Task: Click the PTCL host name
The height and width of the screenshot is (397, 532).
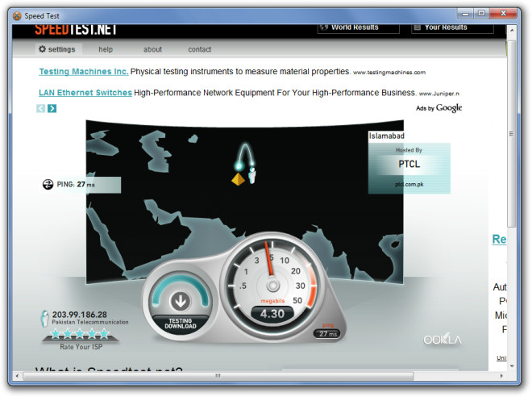Action: (409, 165)
